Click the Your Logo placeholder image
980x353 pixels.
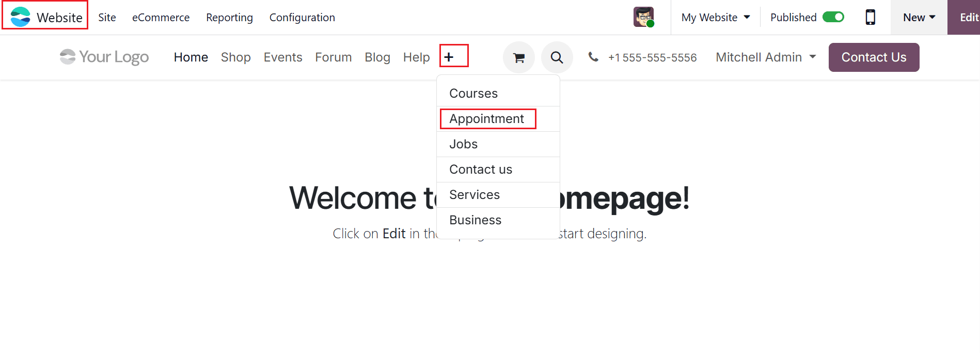(x=103, y=57)
